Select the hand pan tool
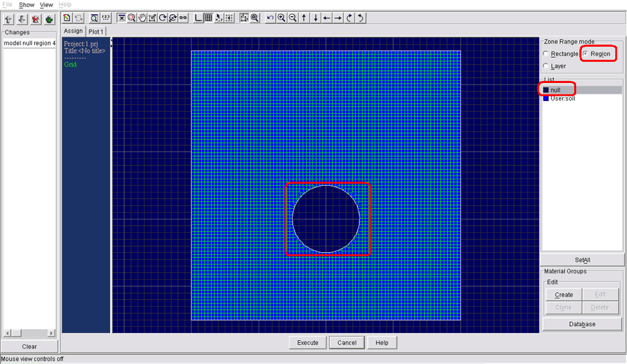This screenshot has width=627, height=364. tap(142, 17)
